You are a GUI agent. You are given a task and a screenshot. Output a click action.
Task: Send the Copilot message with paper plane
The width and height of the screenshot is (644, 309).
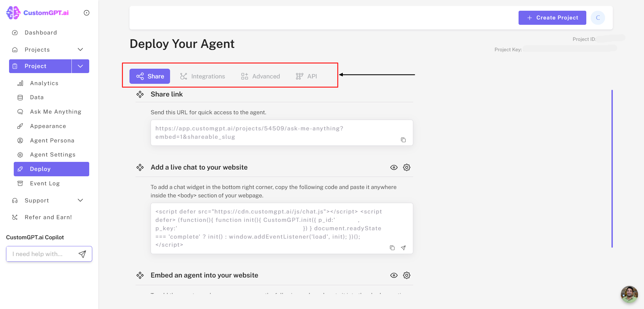point(82,254)
